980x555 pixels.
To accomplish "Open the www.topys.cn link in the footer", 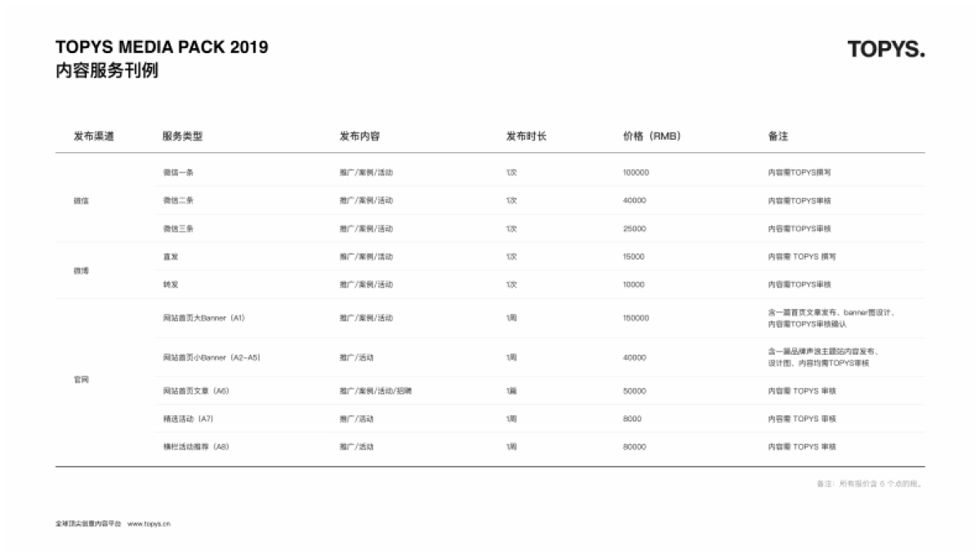I will [x=149, y=523].
